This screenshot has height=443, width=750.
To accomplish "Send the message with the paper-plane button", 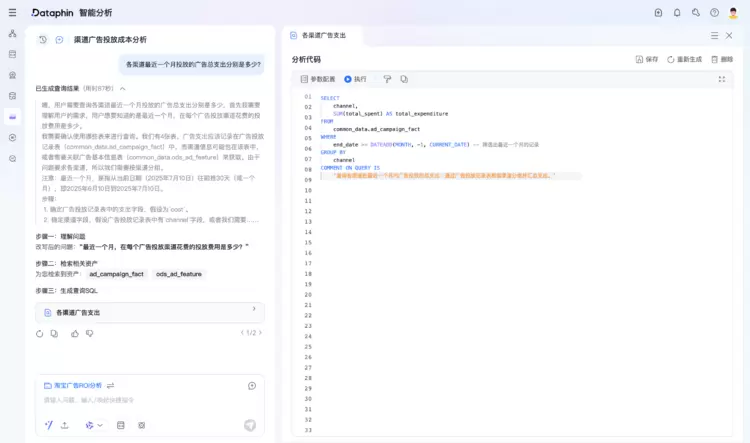I will click(250, 425).
